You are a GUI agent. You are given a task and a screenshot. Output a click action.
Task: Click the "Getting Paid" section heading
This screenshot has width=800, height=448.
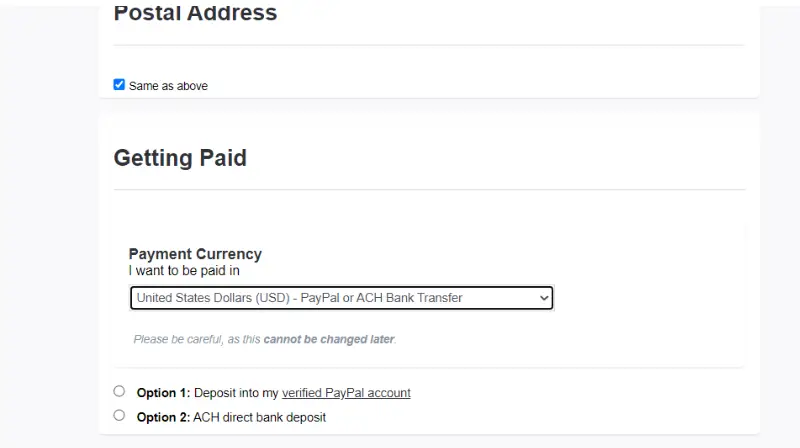pyautogui.click(x=180, y=157)
